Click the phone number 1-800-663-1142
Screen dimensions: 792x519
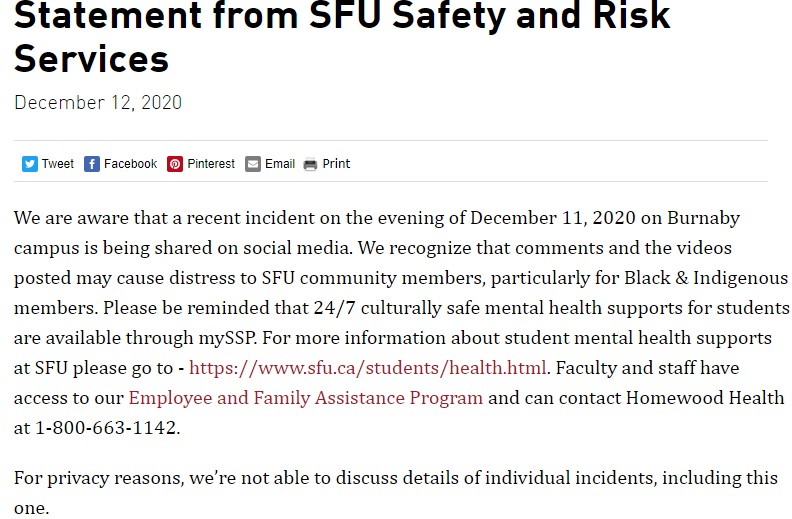tap(106, 428)
